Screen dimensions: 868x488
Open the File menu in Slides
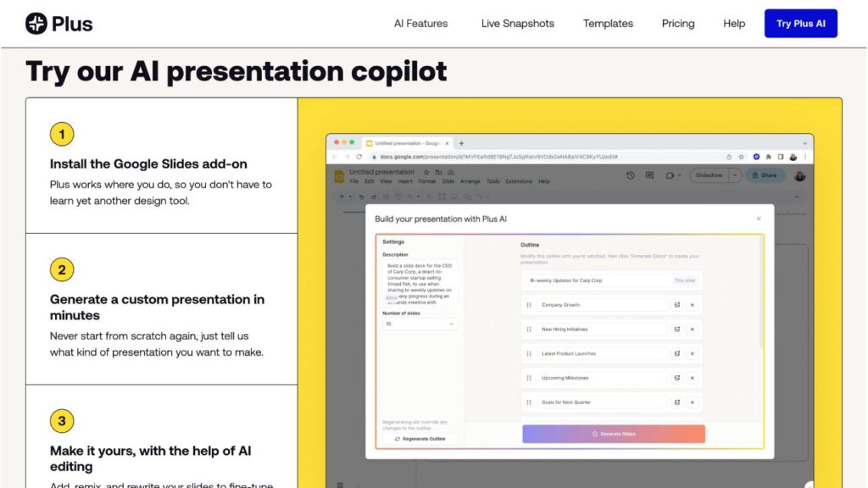point(353,181)
